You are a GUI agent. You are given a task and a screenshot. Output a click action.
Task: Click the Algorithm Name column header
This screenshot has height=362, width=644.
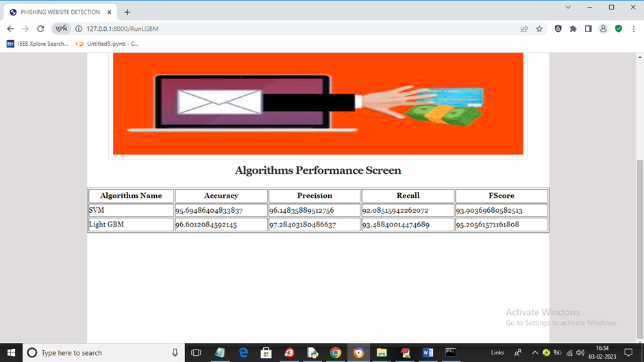(x=131, y=195)
